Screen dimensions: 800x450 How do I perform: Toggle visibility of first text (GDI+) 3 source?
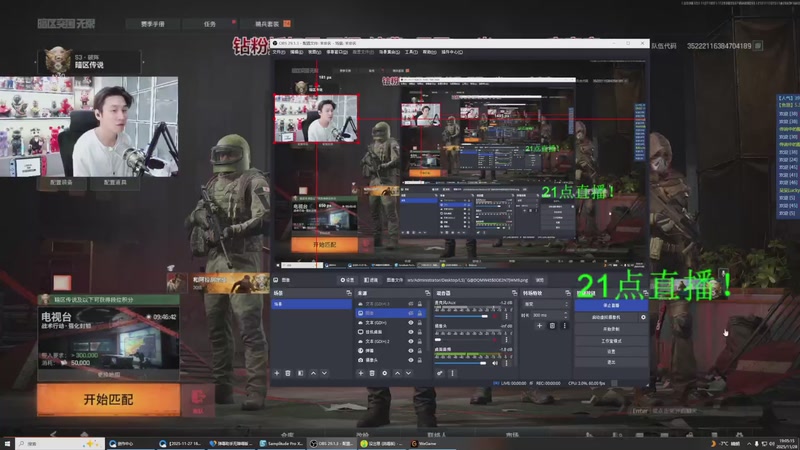click(x=411, y=304)
